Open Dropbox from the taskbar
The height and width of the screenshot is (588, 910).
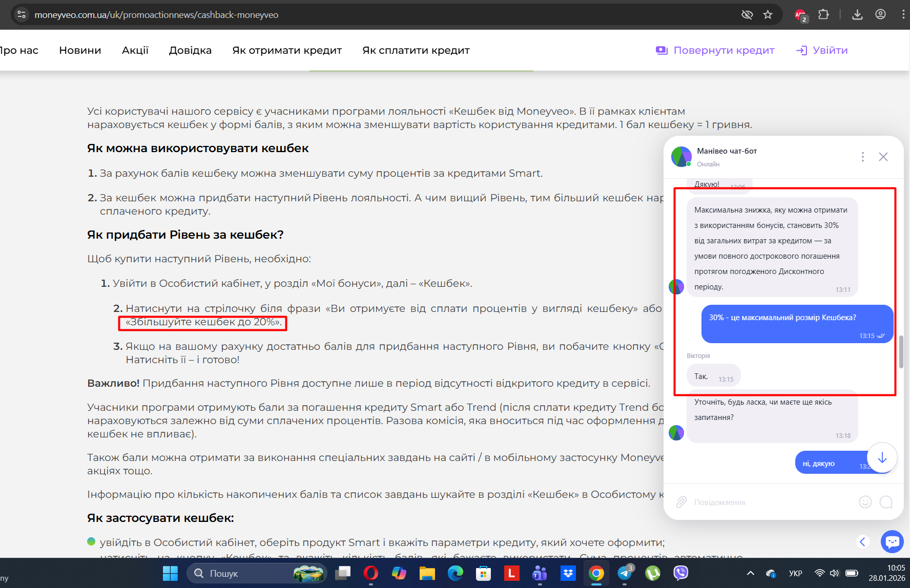(568, 573)
